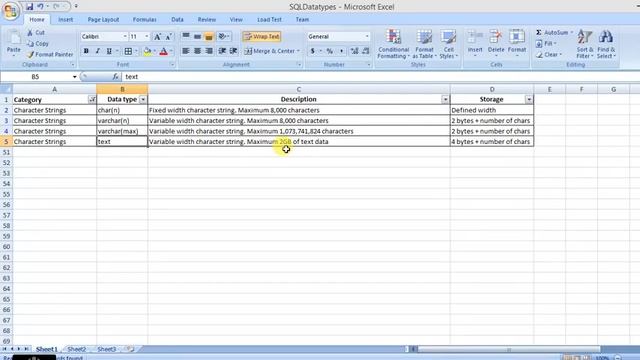Apply accounting number format
Viewport: 640px width, 360px height.
(x=313, y=51)
